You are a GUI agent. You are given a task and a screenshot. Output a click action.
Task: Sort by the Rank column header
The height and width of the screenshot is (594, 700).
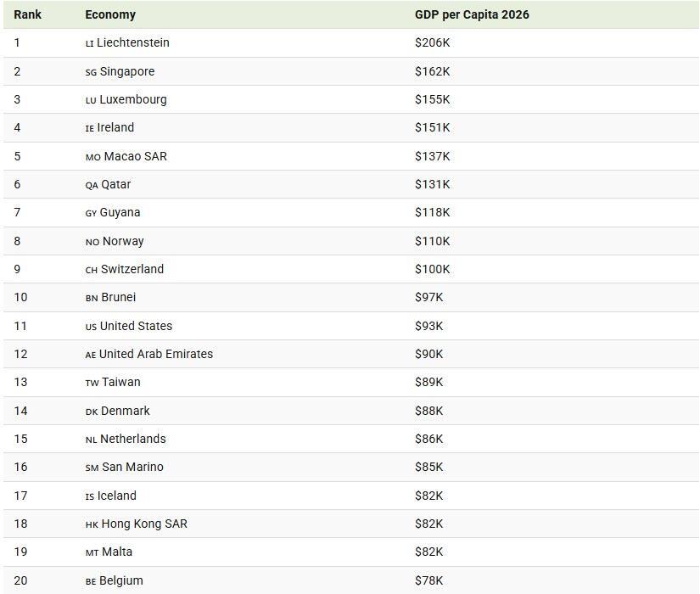click(x=27, y=14)
